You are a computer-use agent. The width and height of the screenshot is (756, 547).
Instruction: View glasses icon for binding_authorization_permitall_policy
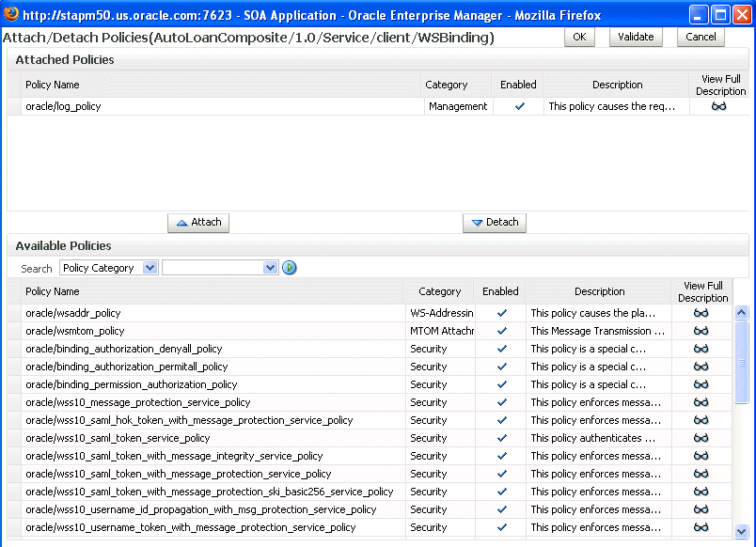[701, 367]
